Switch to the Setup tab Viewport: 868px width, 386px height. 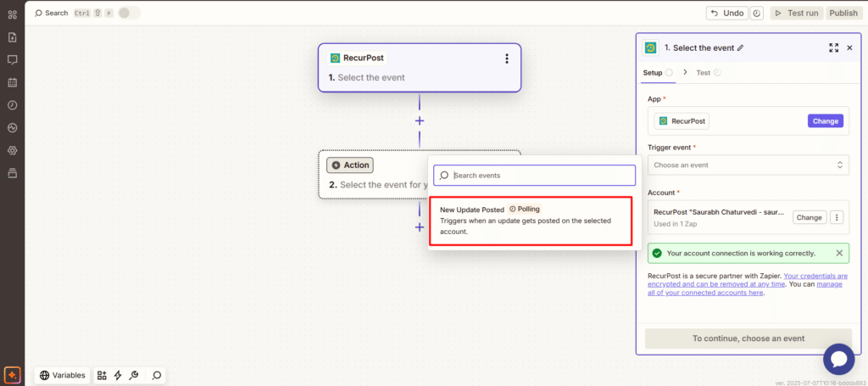[x=658, y=73]
